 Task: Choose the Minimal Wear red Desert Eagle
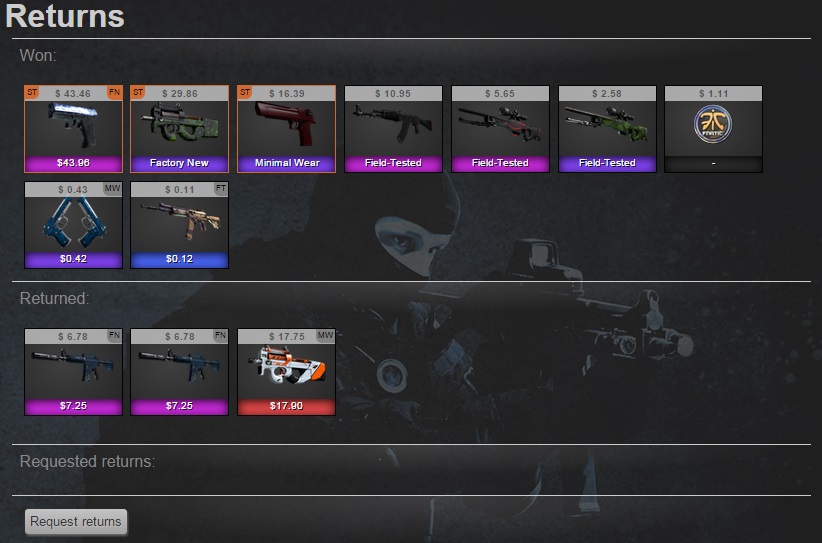coord(286,129)
